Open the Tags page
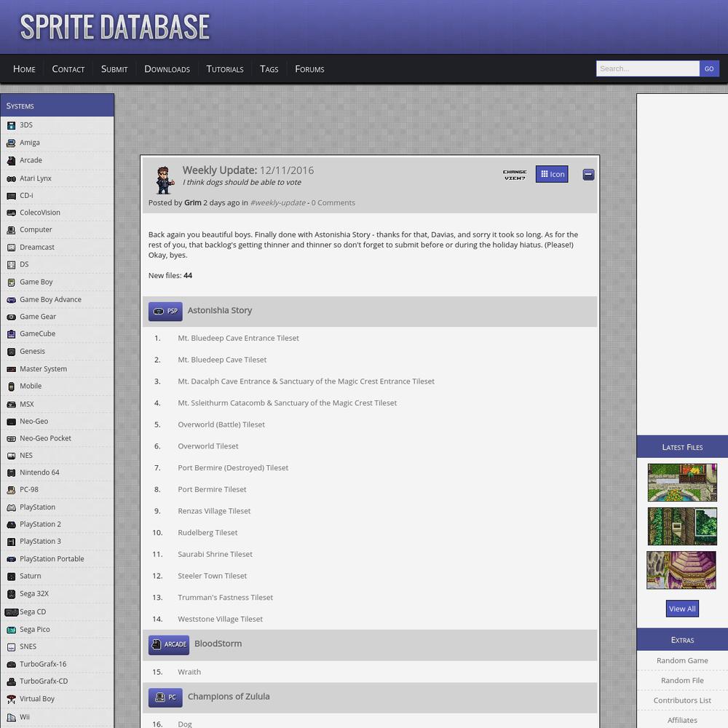728x728 pixels. point(269,69)
